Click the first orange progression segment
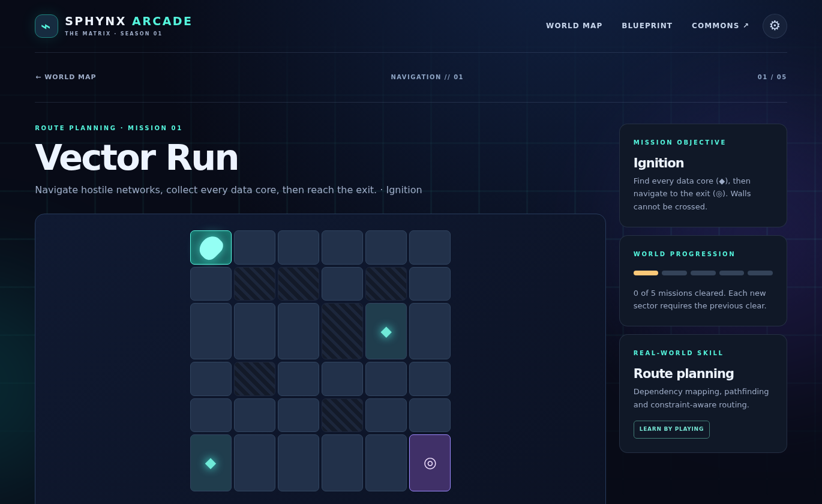822x504 pixels. [646, 273]
